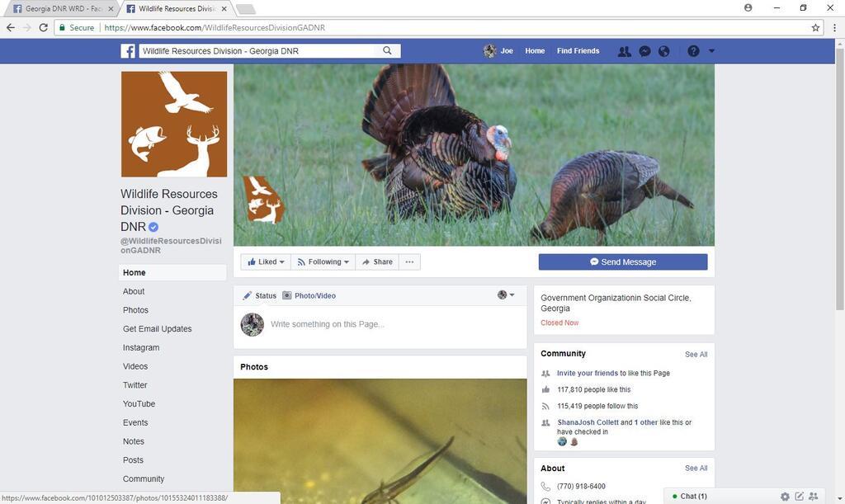845x504 pixels.
Task: Create new group icon in chat bar
Action: coord(813,497)
